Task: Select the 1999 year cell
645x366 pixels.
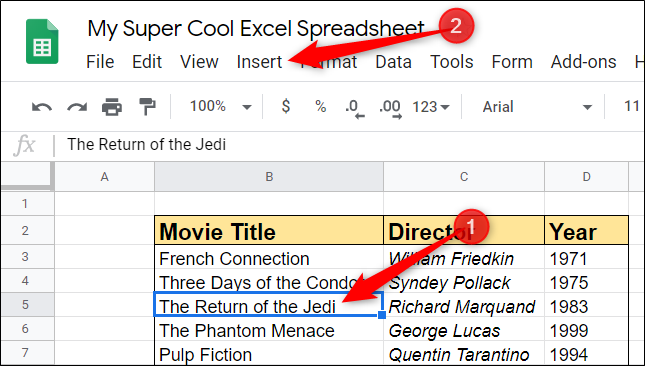Action: tap(587, 329)
